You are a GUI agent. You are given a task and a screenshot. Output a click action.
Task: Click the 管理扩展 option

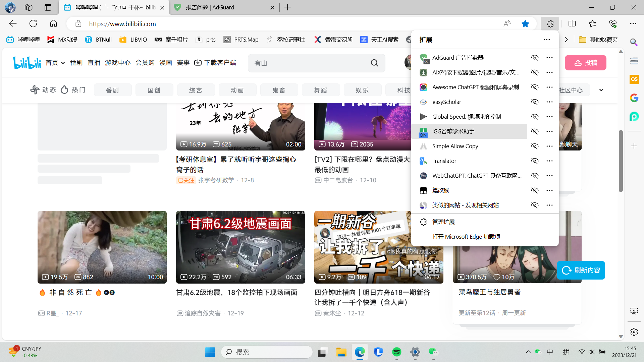pos(443,222)
